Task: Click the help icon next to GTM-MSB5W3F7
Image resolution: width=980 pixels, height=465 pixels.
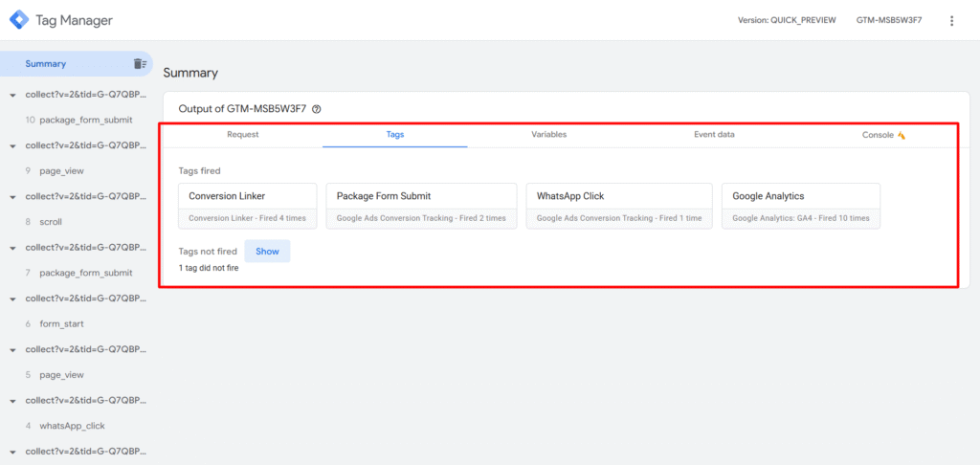Action: (317, 109)
